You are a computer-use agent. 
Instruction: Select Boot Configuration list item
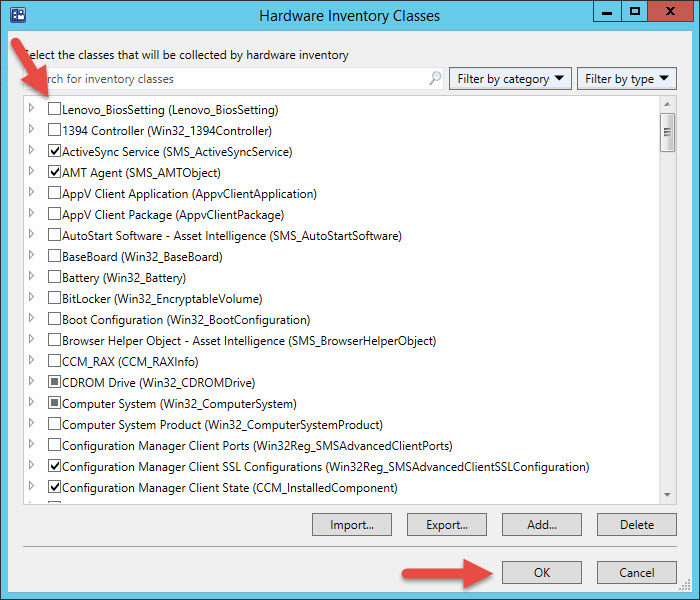click(186, 320)
